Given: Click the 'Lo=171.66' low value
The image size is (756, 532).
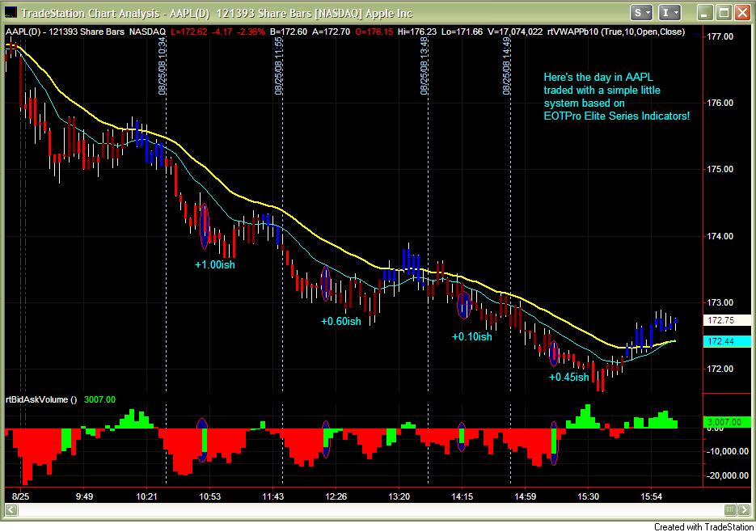Looking at the screenshot, I should click(x=462, y=32).
